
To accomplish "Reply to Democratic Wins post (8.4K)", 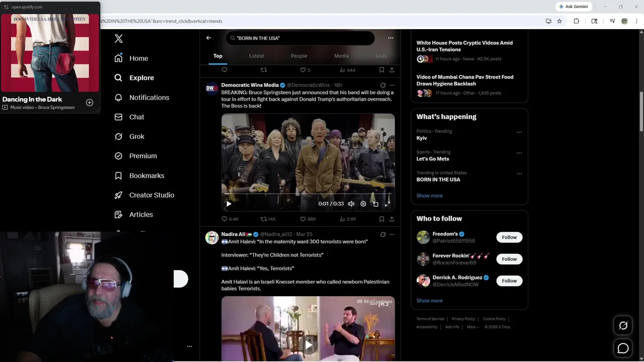I will (230, 219).
